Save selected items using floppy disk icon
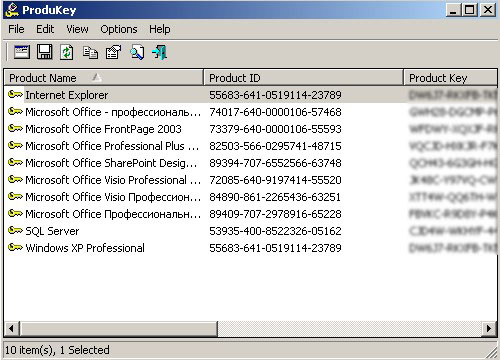This screenshot has height=360, width=500. click(44, 52)
